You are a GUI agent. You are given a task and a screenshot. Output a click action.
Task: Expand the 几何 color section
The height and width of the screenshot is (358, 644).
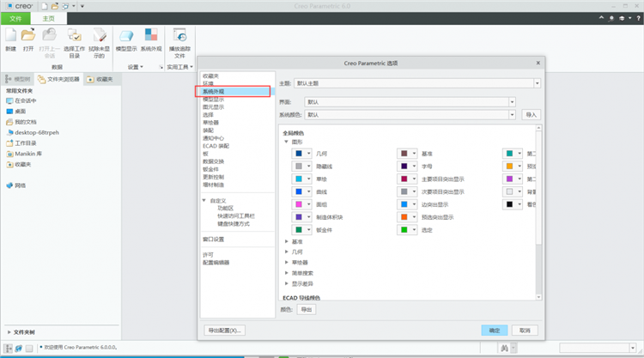pyautogui.click(x=286, y=252)
